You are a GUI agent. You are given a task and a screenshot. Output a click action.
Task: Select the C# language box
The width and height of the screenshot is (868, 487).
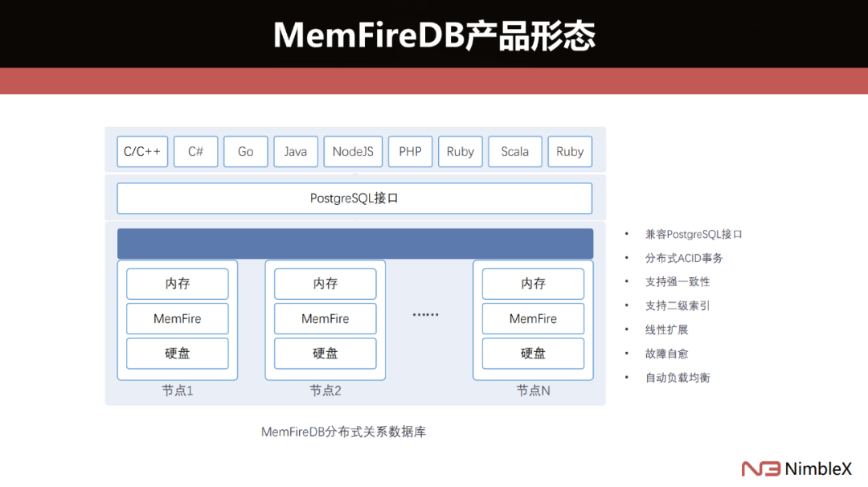tap(195, 152)
